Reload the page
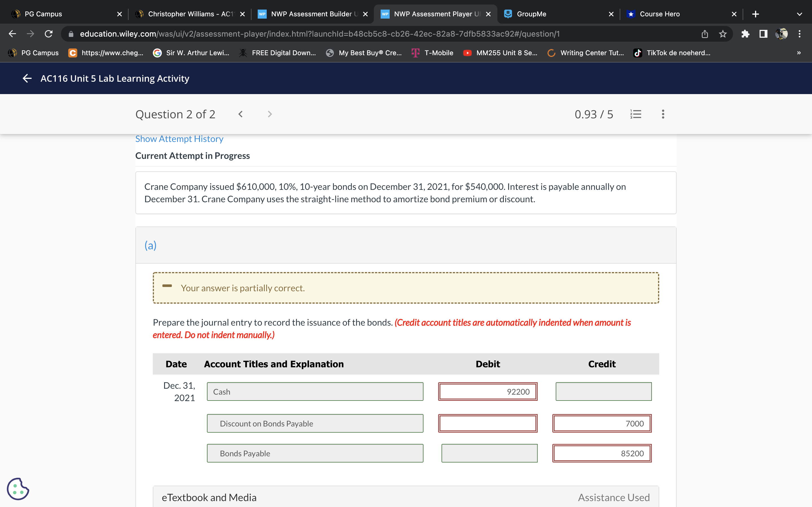 click(49, 34)
